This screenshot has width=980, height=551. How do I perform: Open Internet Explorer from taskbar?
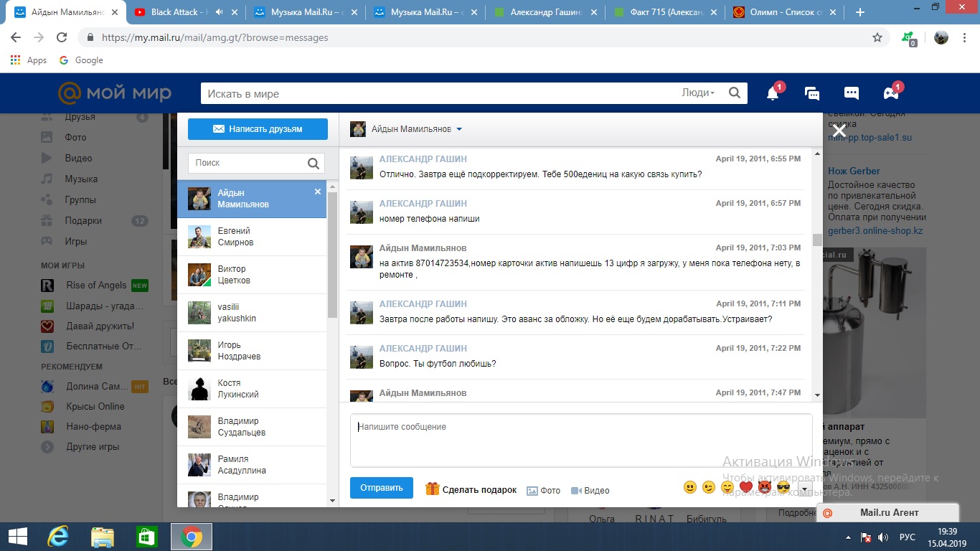click(x=57, y=537)
